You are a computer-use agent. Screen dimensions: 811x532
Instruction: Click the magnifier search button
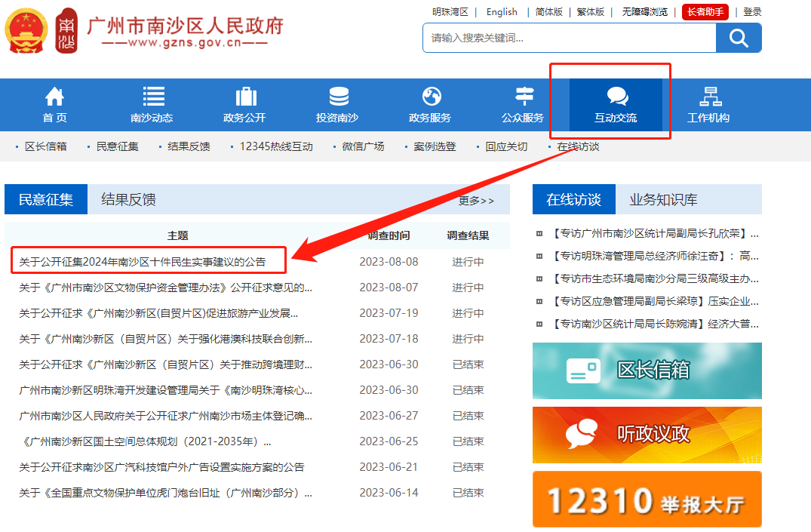[739, 38]
